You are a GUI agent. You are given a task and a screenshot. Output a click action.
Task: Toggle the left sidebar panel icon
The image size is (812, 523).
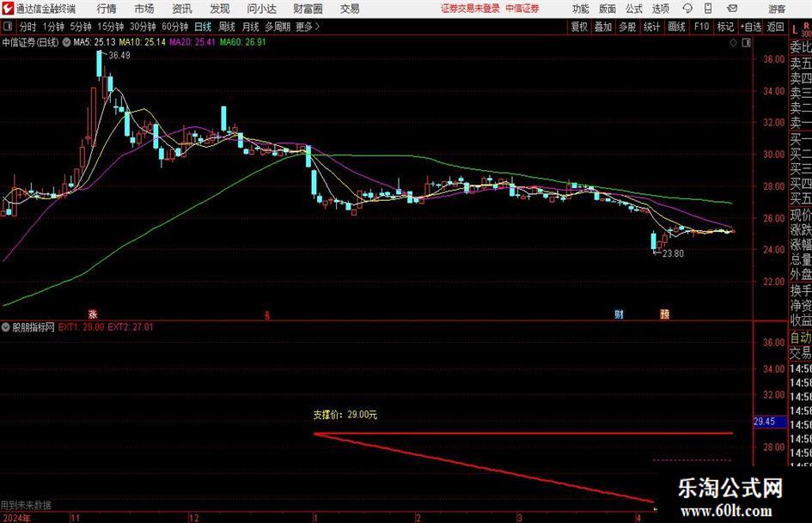click(x=8, y=27)
